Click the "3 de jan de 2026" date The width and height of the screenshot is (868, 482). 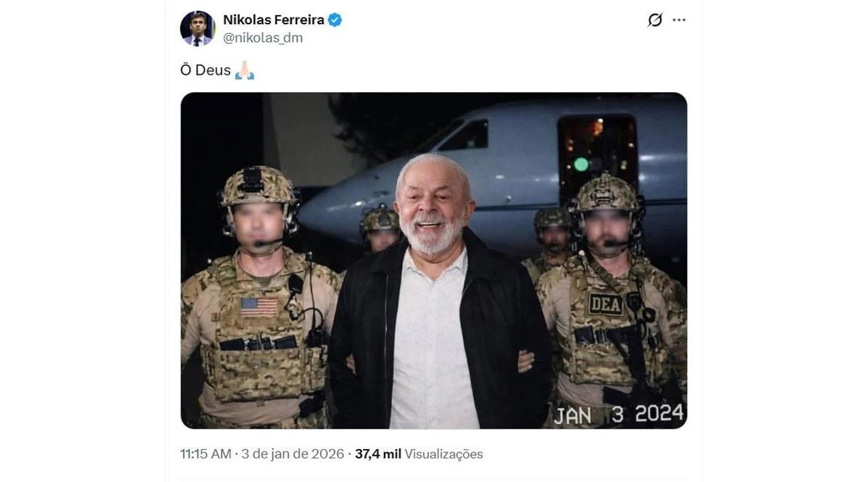pyautogui.click(x=292, y=454)
